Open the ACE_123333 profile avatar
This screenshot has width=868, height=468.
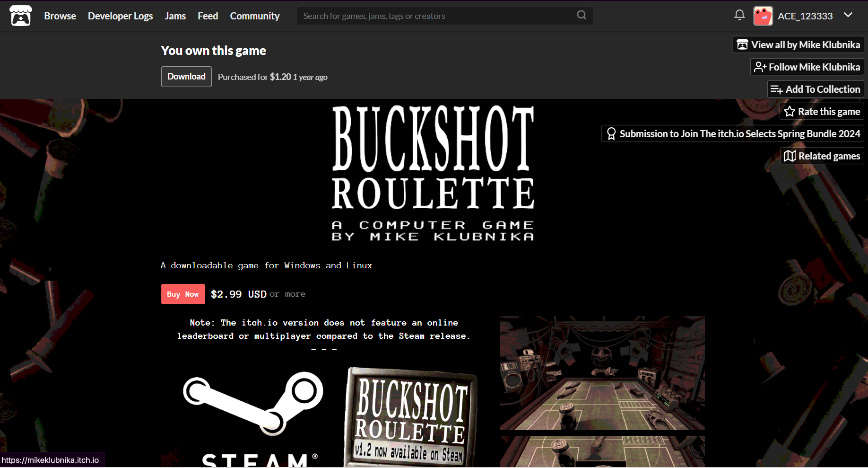click(763, 16)
